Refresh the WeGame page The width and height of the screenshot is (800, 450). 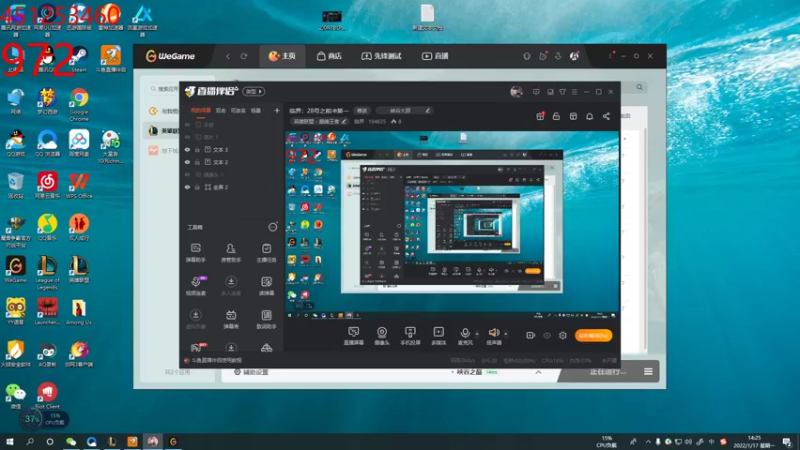244,56
